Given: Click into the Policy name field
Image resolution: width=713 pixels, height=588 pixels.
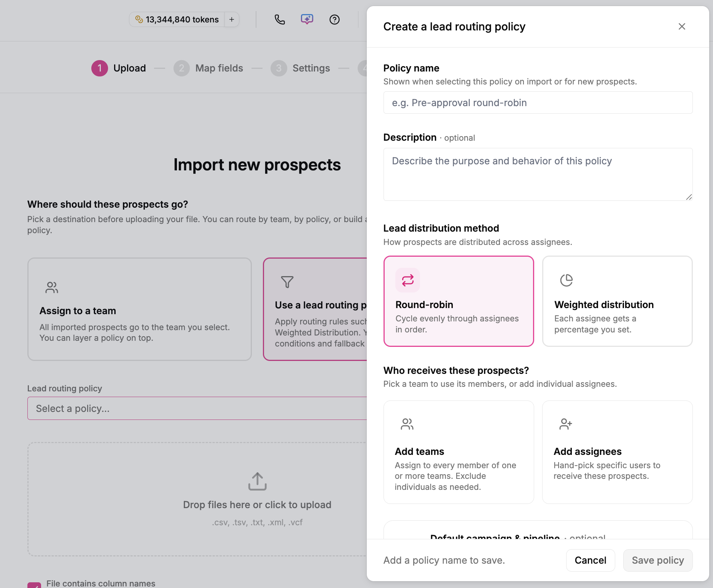Looking at the screenshot, I should 538,103.
